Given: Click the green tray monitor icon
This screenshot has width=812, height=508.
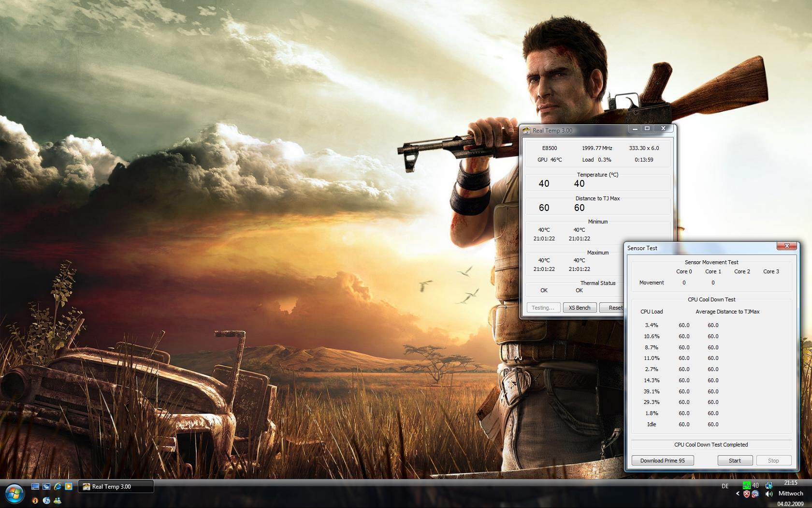Looking at the screenshot, I should (746, 485).
